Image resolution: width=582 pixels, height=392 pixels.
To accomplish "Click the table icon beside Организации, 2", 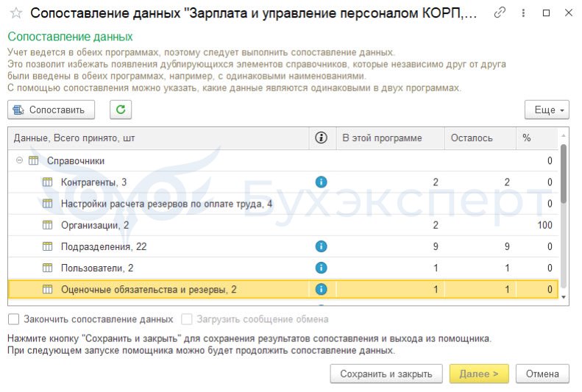I will pyautogui.click(x=48, y=225).
